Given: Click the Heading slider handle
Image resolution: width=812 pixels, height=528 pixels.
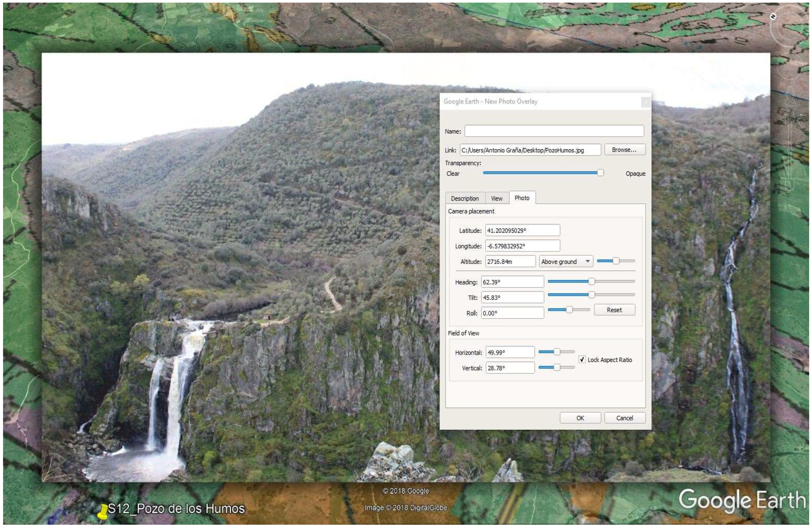Looking at the screenshot, I should tap(592, 282).
